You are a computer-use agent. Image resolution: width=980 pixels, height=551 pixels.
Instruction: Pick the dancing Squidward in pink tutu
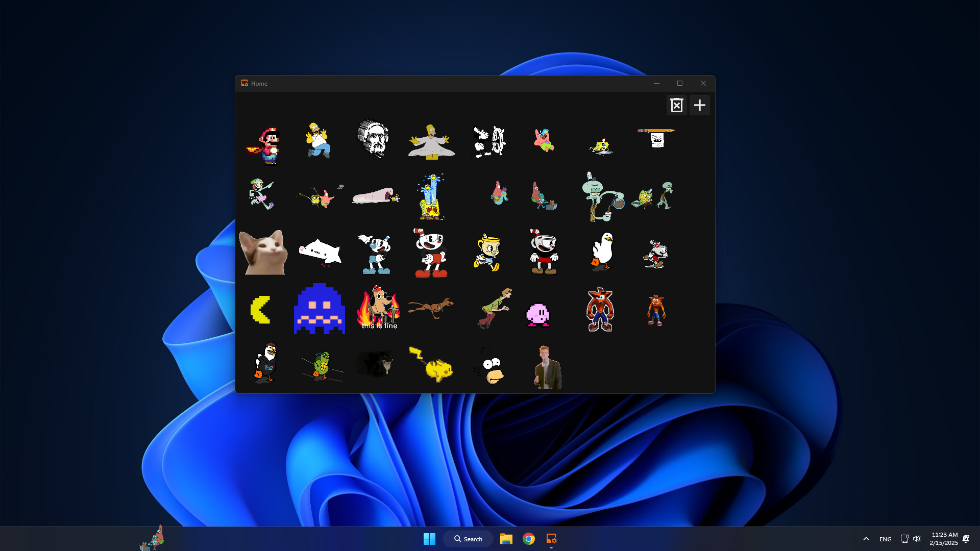[x=261, y=194]
